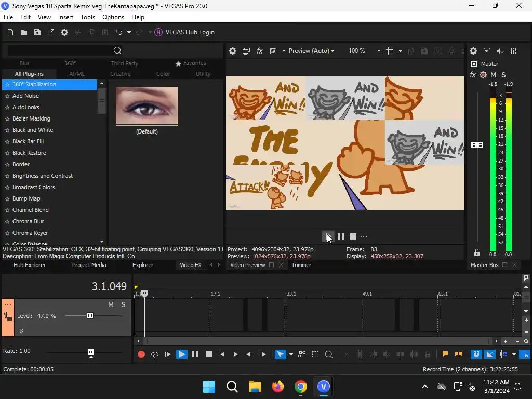Toggle Loop Playback in transport bar
Screen dimensions: 532x399
(155, 354)
